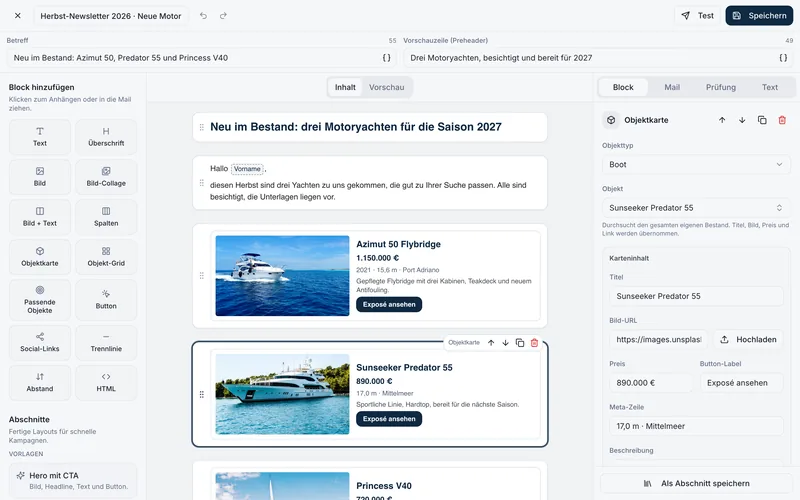Add a Bild + Text block
Viewport: 800px width, 500px height.
(40, 217)
